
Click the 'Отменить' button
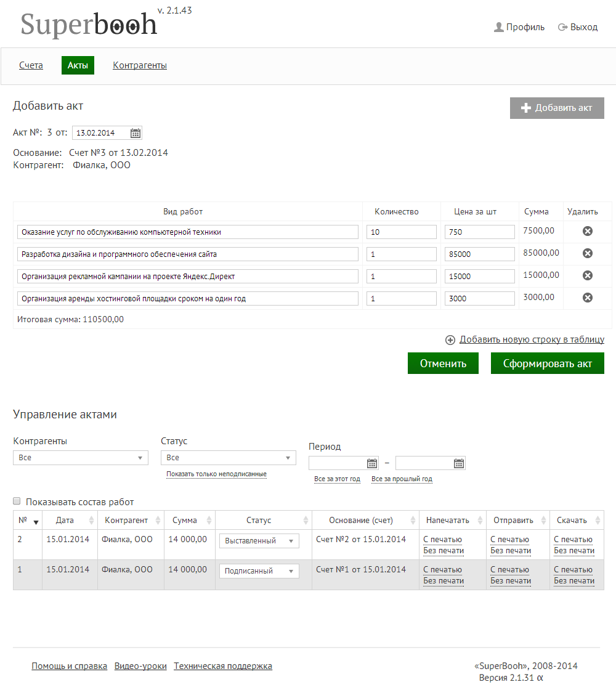[x=443, y=363]
